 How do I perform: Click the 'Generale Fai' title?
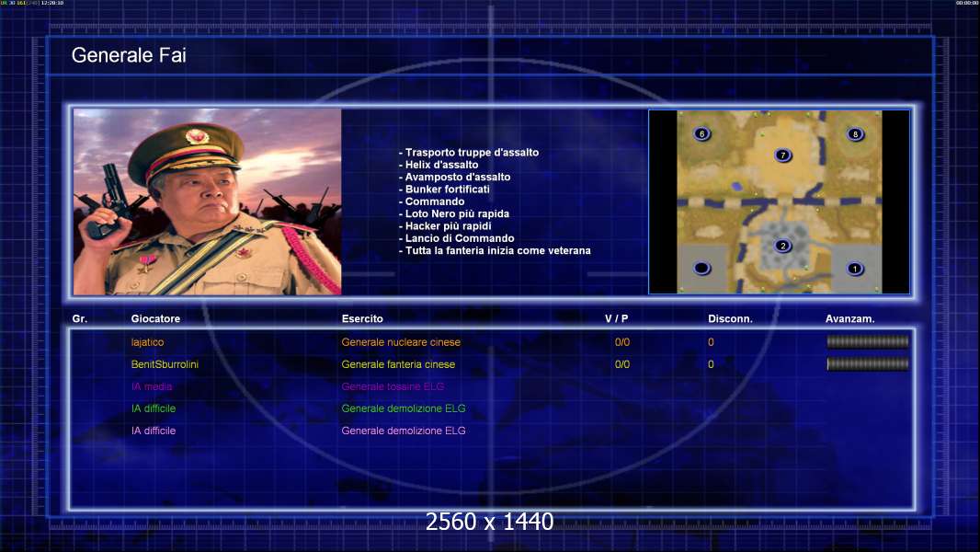click(x=129, y=55)
